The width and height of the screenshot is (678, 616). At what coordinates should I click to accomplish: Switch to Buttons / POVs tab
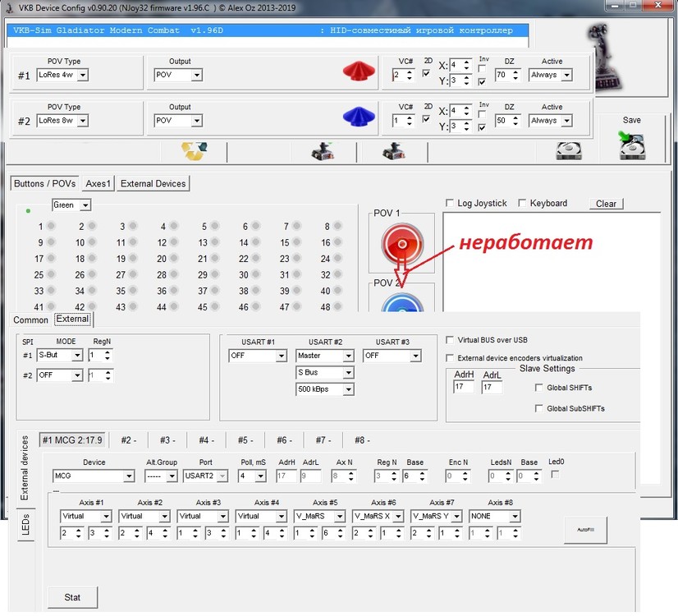coord(45,183)
